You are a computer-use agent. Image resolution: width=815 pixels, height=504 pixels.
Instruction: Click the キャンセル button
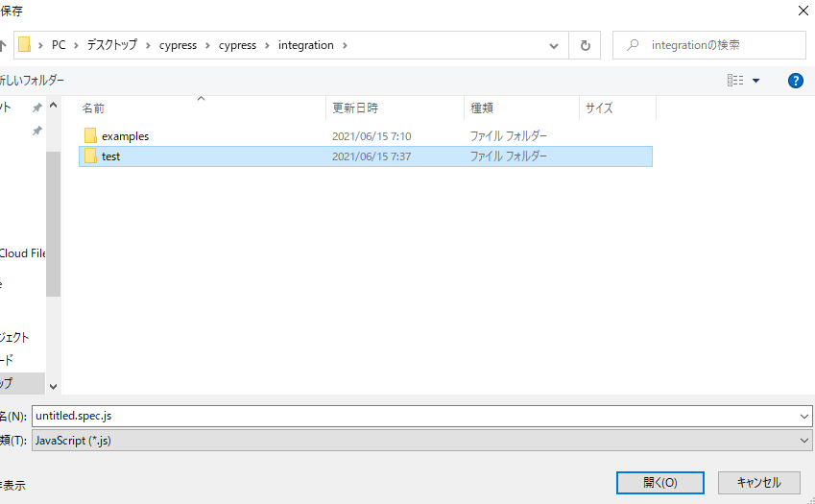(x=759, y=483)
